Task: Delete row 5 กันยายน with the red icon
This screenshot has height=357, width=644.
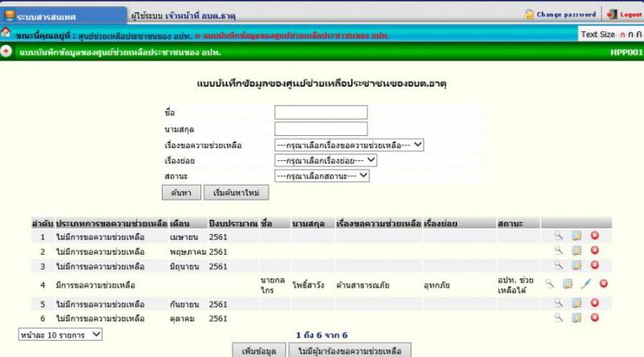Action: point(595,303)
